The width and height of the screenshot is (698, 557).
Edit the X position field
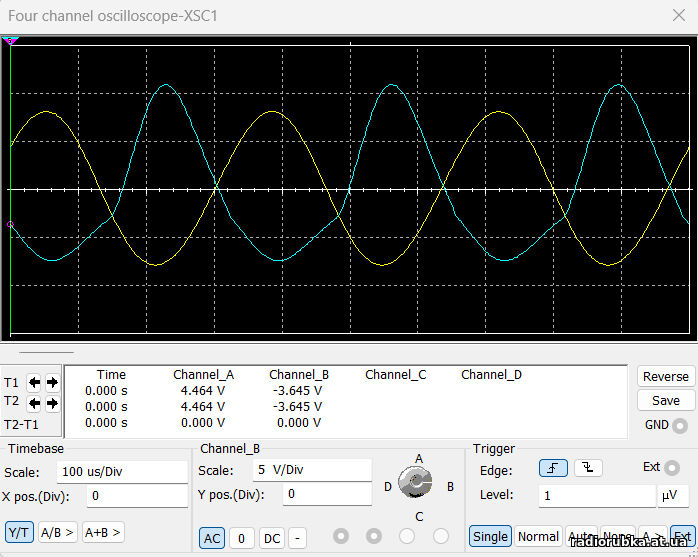pos(137,496)
